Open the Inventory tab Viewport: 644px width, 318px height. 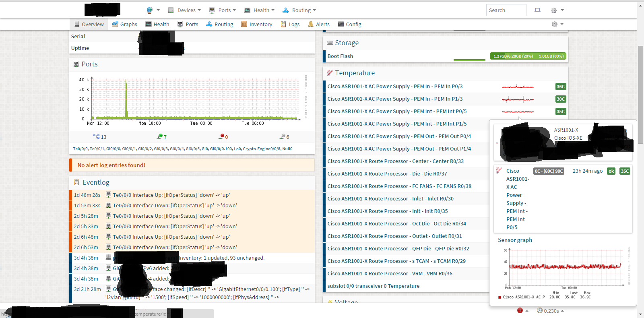coord(257,25)
